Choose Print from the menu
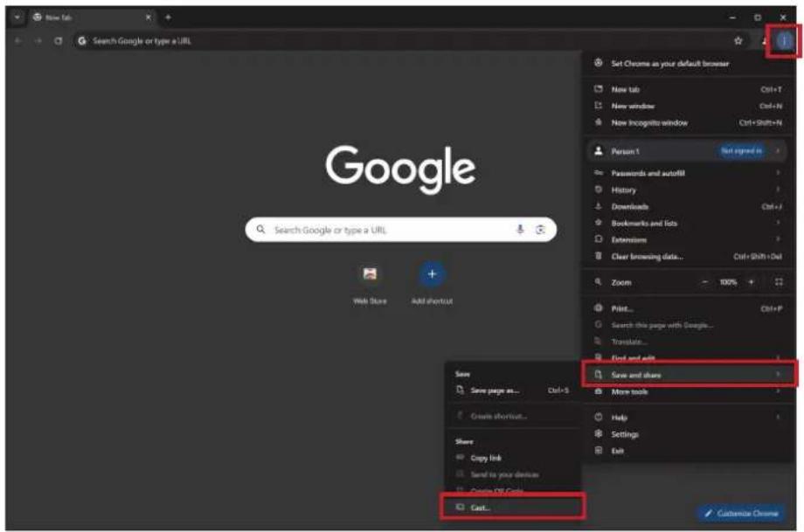 click(x=689, y=308)
